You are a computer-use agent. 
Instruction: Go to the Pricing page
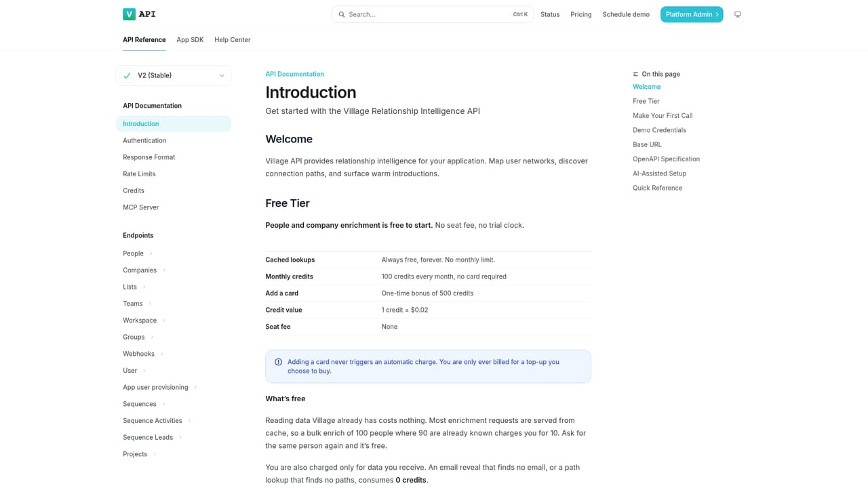[x=581, y=14]
